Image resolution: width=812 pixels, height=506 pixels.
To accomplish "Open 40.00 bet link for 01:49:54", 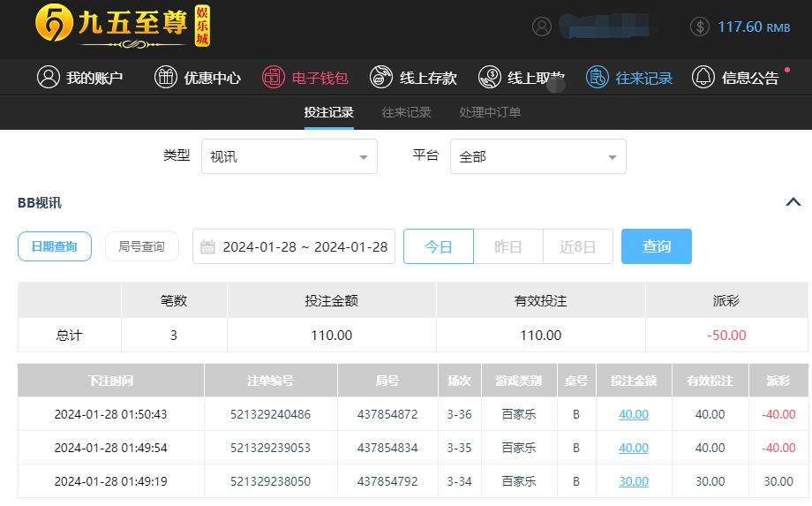I will pos(634,448).
